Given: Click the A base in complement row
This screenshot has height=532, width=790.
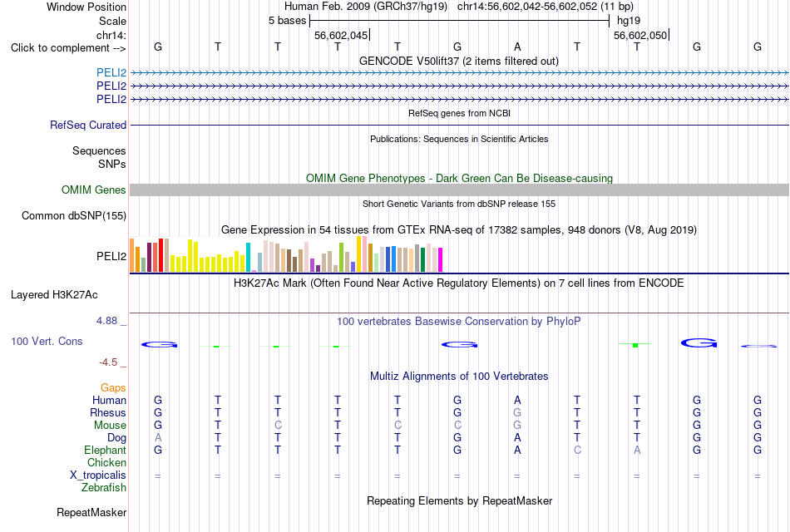Looking at the screenshot, I should coord(517,47).
